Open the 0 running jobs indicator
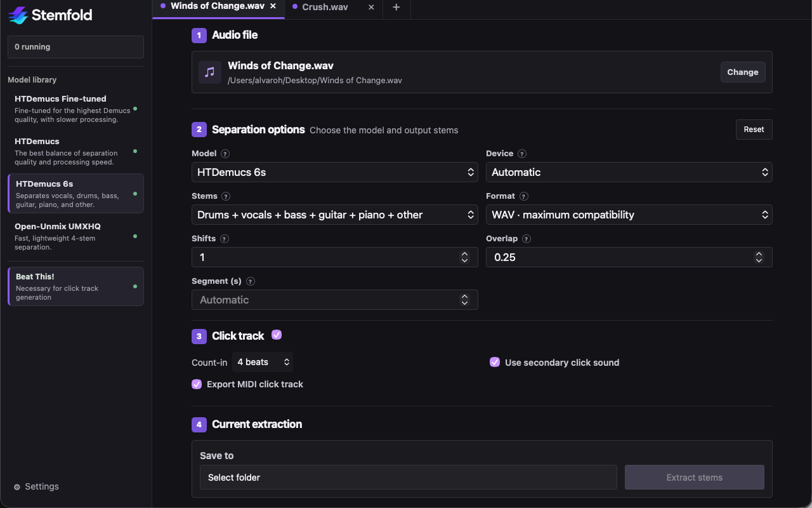This screenshot has width=812, height=508. point(75,47)
